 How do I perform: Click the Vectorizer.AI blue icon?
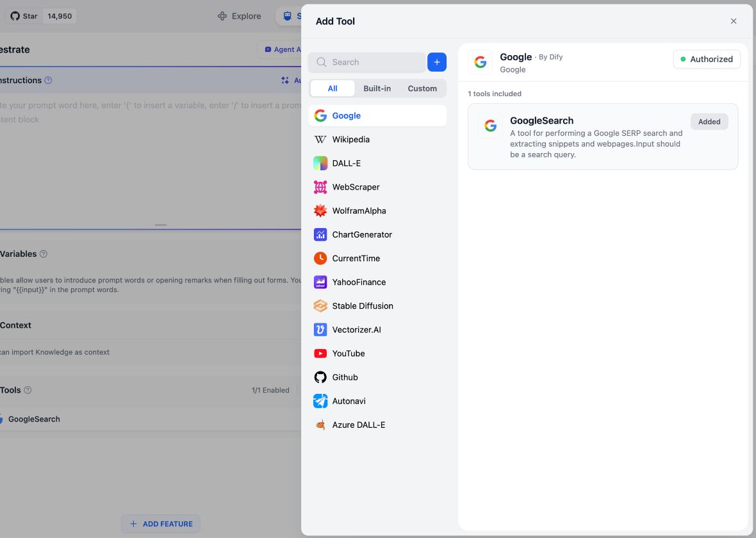click(320, 330)
